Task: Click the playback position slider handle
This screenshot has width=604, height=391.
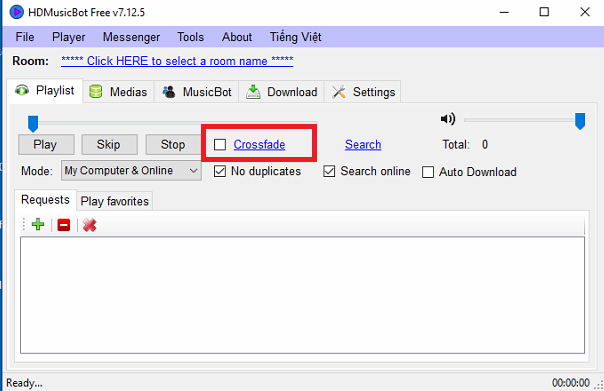Action: (33, 124)
